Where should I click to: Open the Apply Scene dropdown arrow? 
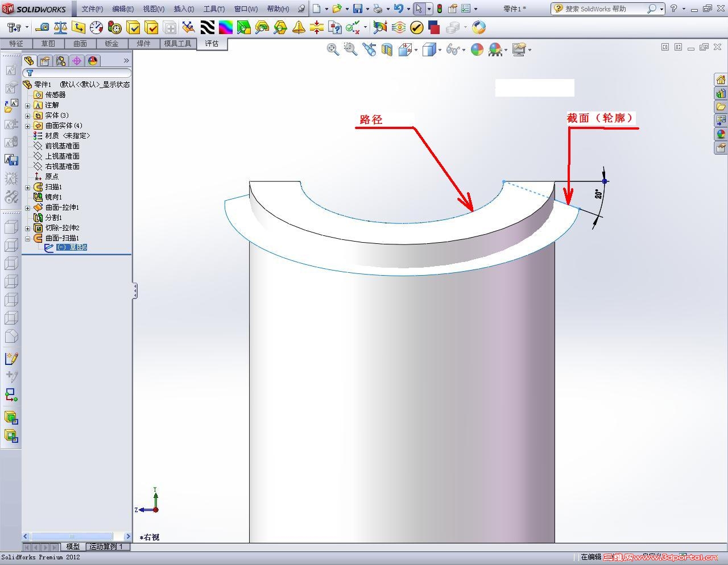coord(506,50)
